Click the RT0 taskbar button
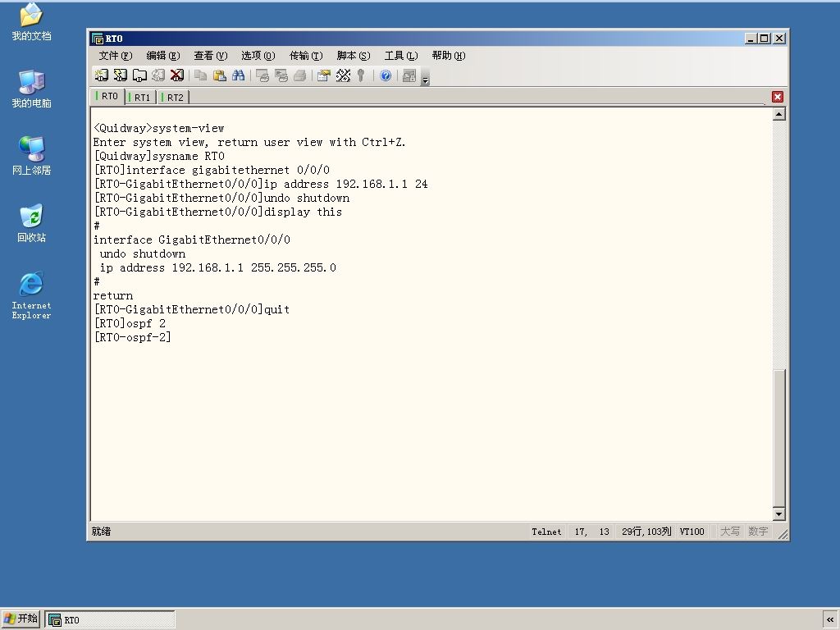The width and height of the screenshot is (840, 630). tap(110, 620)
